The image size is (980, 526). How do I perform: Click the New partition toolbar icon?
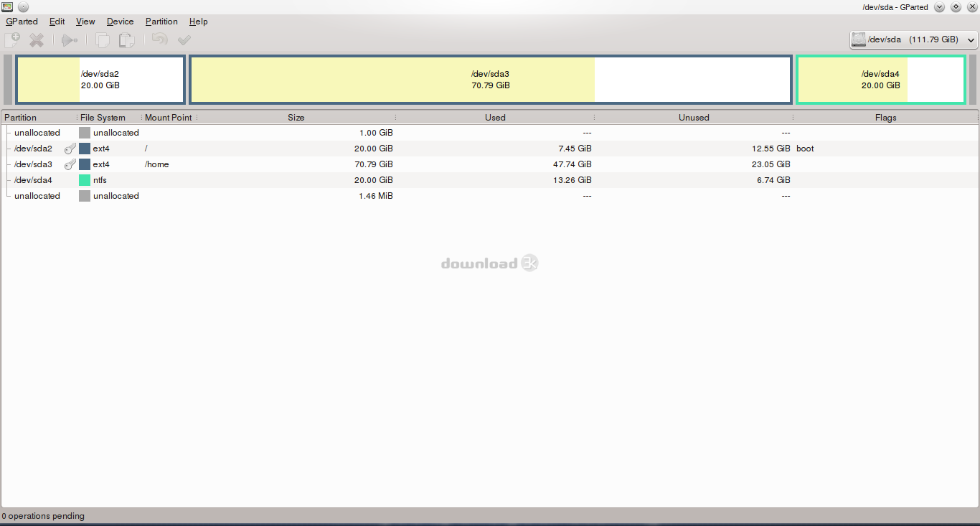(x=12, y=40)
